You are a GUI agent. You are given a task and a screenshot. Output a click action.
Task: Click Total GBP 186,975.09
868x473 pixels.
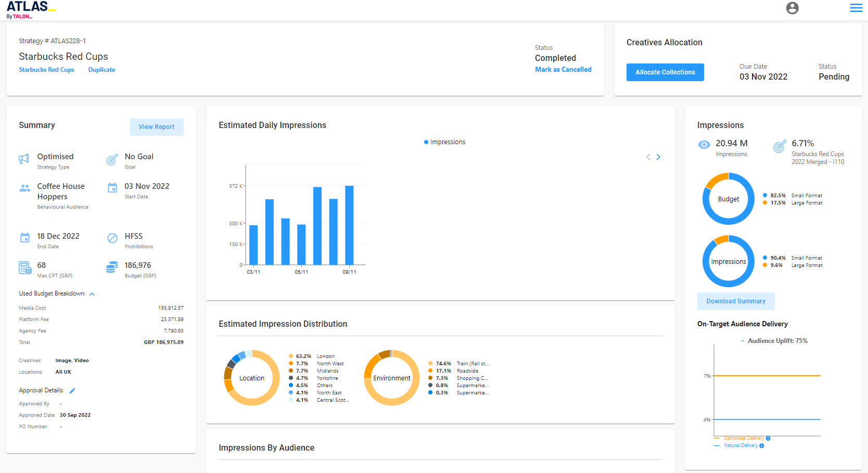[x=163, y=342]
